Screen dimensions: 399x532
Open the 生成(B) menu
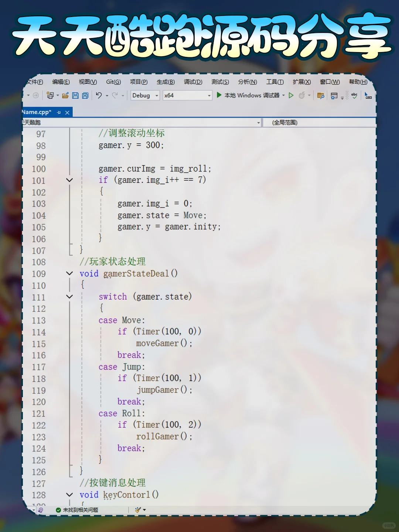166,82
